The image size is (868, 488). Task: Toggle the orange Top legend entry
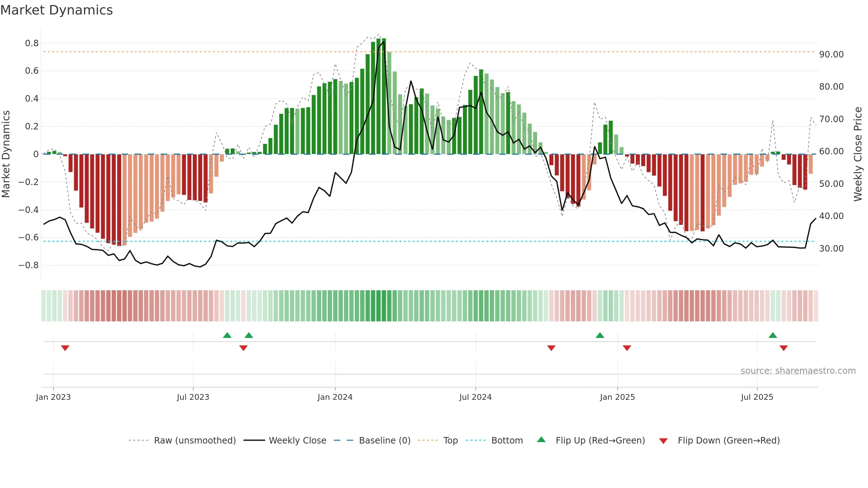point(438,440)
